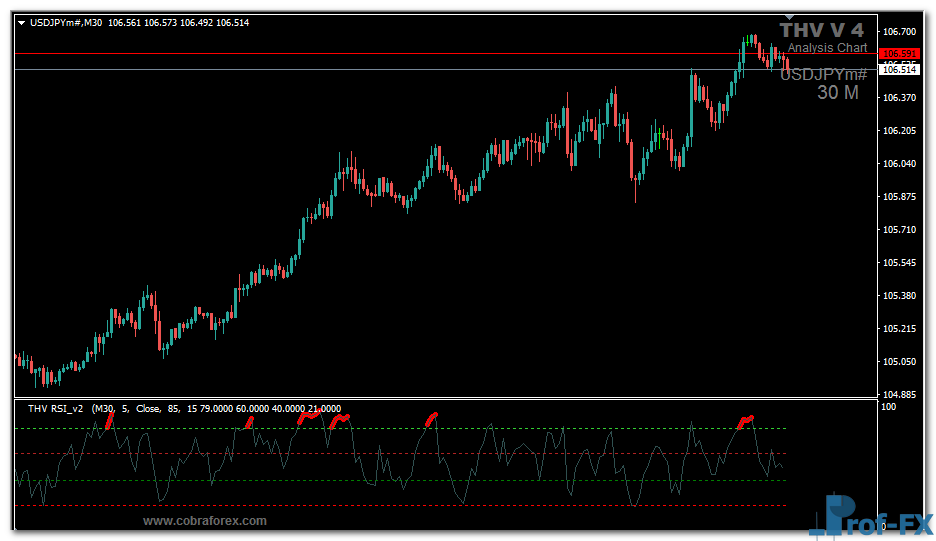Image resolution: width=936 pixels, height=541 pixels.
Task: Click the gray chart shift triangle marker
Action: coord(789,17)
